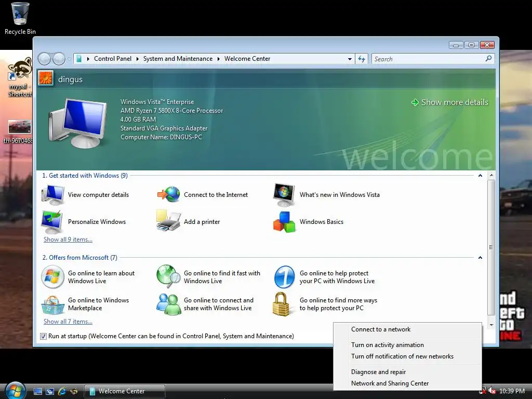
Task: Click the Welcome Center taskbar button
Action: [x=125, y=391]
